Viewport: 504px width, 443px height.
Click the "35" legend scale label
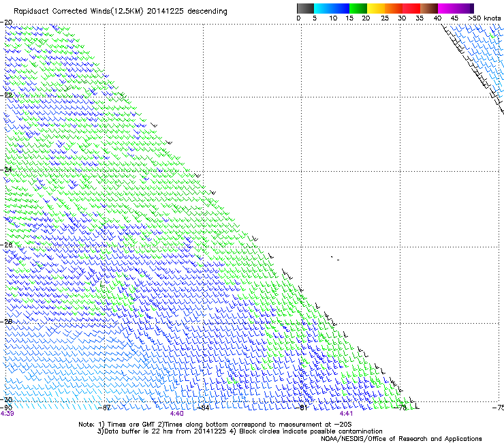tap(420, 18)
